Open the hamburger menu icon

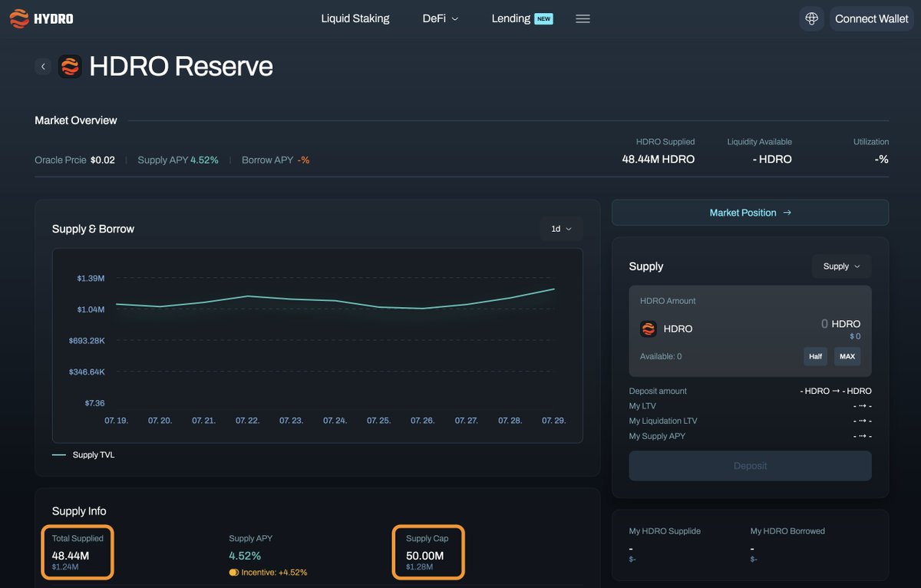(x=583, y=18)
